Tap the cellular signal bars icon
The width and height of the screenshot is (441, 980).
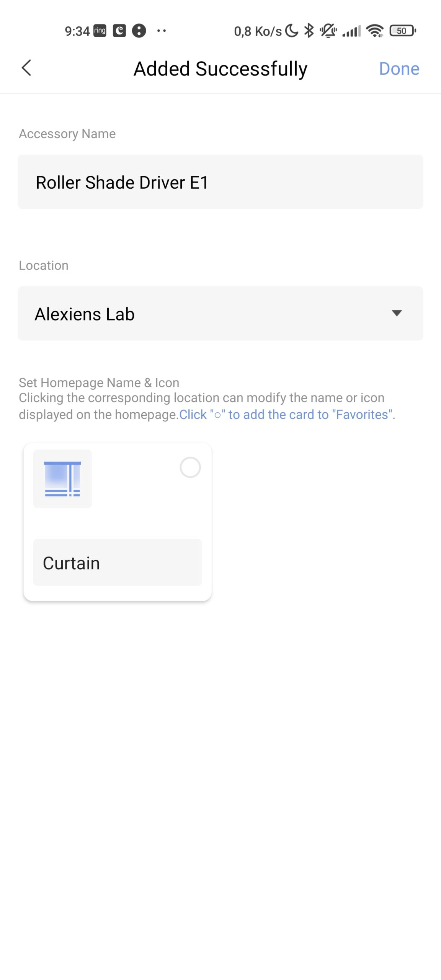[351, 31]
